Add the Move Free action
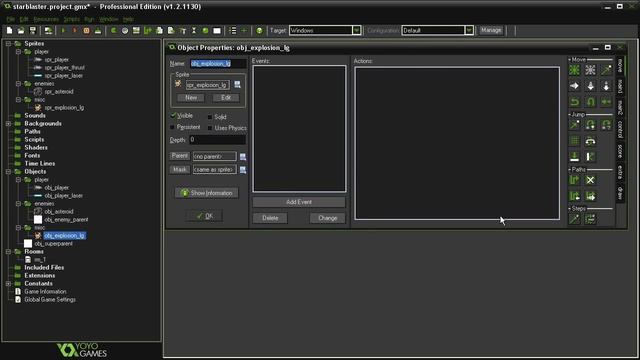640x360 pixels. tap(590, 70)
